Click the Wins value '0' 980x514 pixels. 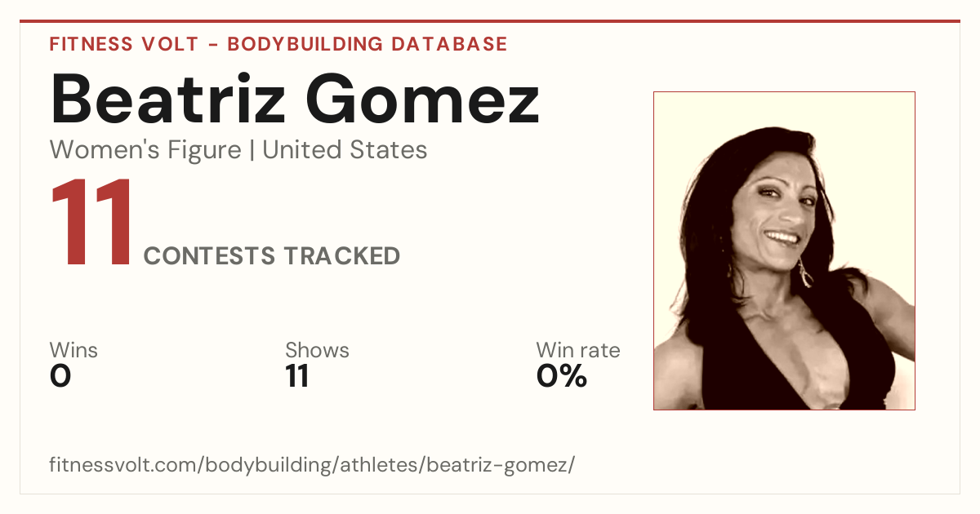coord(60,377)
